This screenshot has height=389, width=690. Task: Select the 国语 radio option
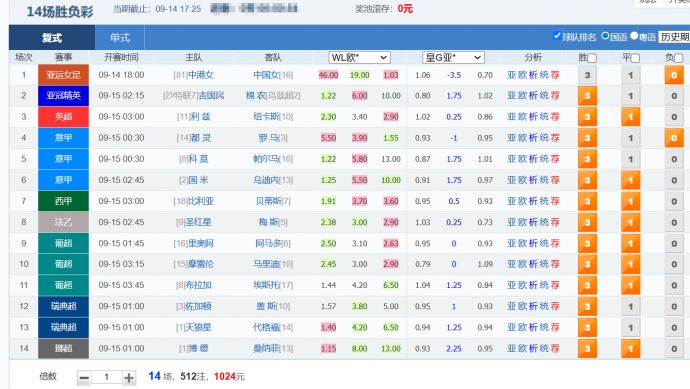tap(606, 36)
